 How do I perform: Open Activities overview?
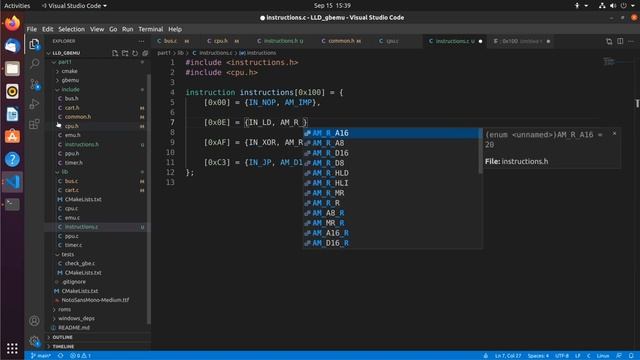(17, 6)
